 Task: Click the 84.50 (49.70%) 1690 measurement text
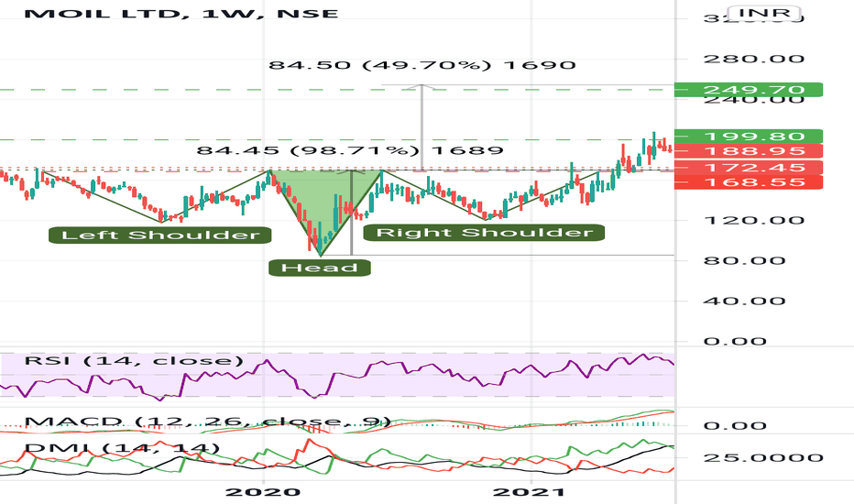(422, 65)
